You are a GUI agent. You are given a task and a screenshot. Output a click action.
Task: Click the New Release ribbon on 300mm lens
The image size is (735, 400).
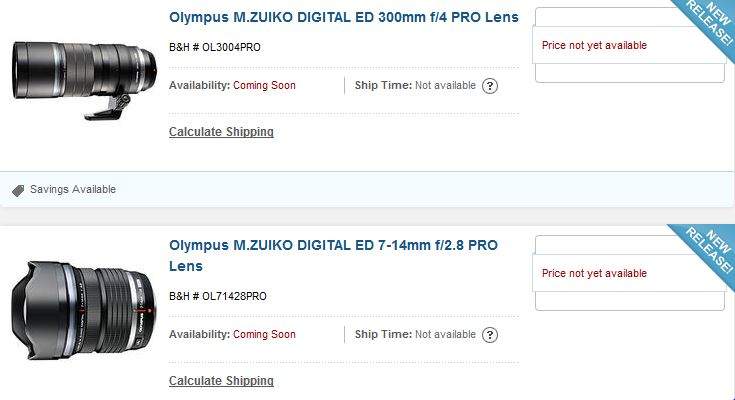(708, 23)
